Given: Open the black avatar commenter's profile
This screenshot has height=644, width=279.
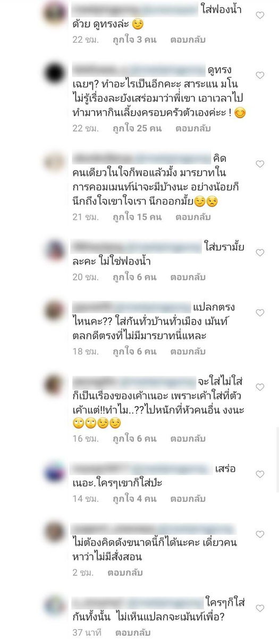Looking at the screenshot, I should (54, 72).
